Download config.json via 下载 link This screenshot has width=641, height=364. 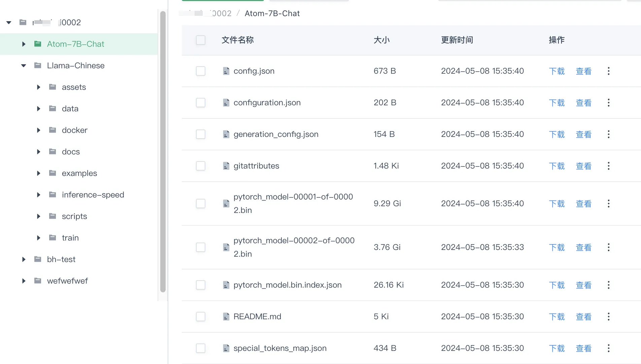point(557,71)
